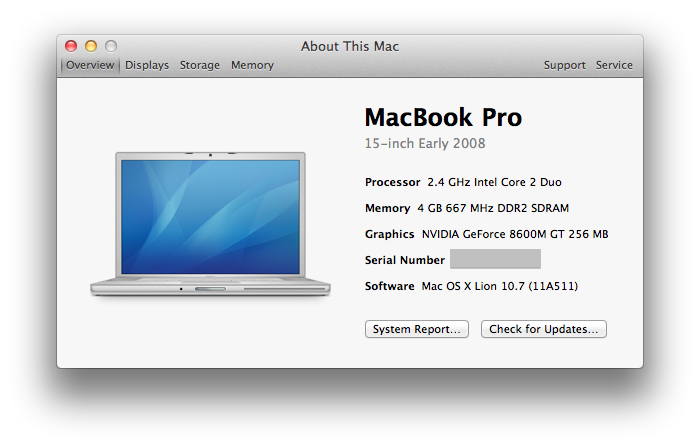Screen dimensions: 700x447
Task: Click the Serial Number label
Action: [x=404, y=260]
